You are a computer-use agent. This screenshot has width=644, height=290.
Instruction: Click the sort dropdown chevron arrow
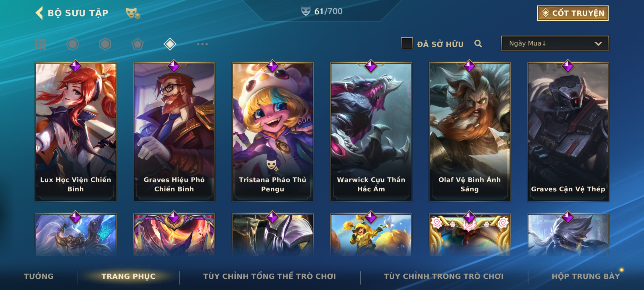tap(598, 44)
